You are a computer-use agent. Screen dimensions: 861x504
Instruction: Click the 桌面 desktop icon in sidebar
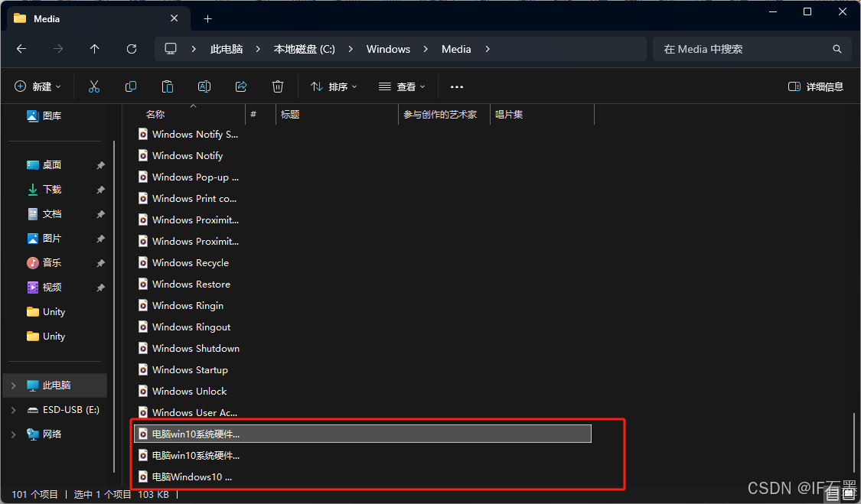coord(32,164)
